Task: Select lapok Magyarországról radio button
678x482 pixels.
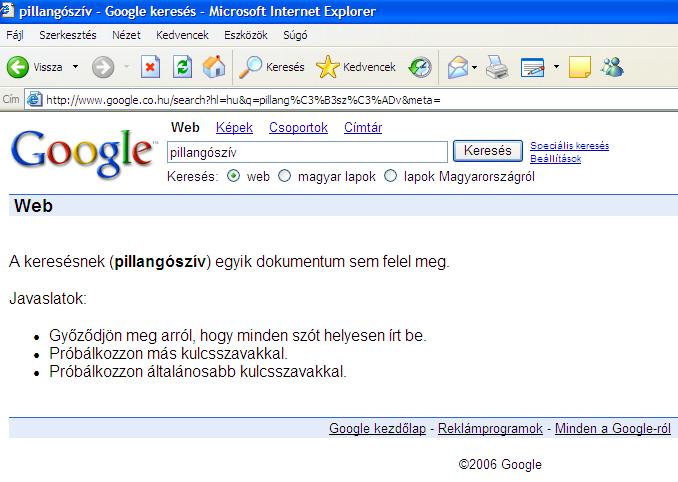Action: 390,176
